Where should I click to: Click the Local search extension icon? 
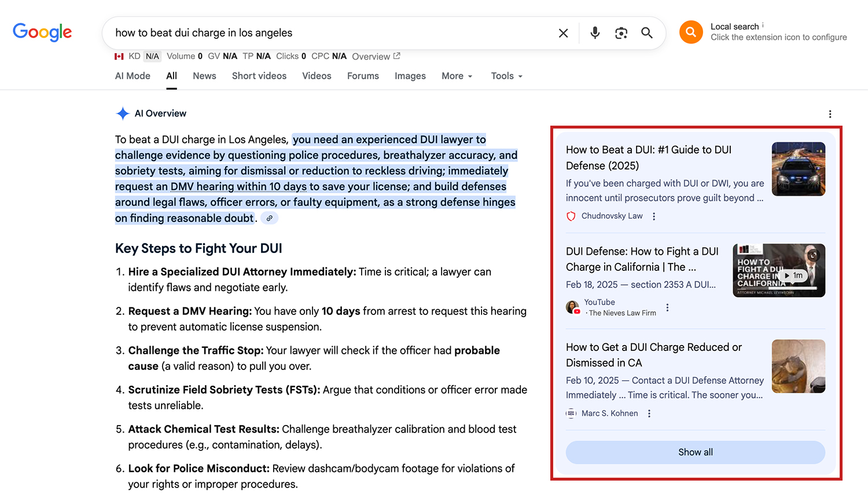click(690, 32)
